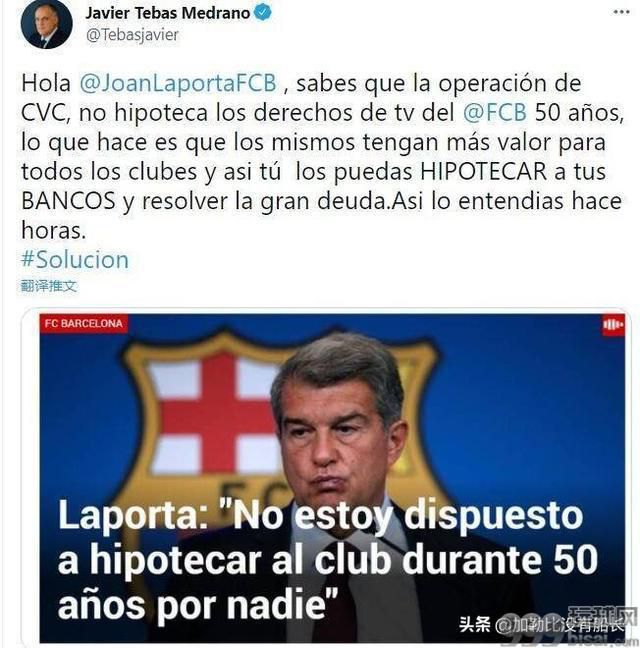Open the #Solucion hashtag
This screenshot has height=648, width=640.
(x=75, y=260)
